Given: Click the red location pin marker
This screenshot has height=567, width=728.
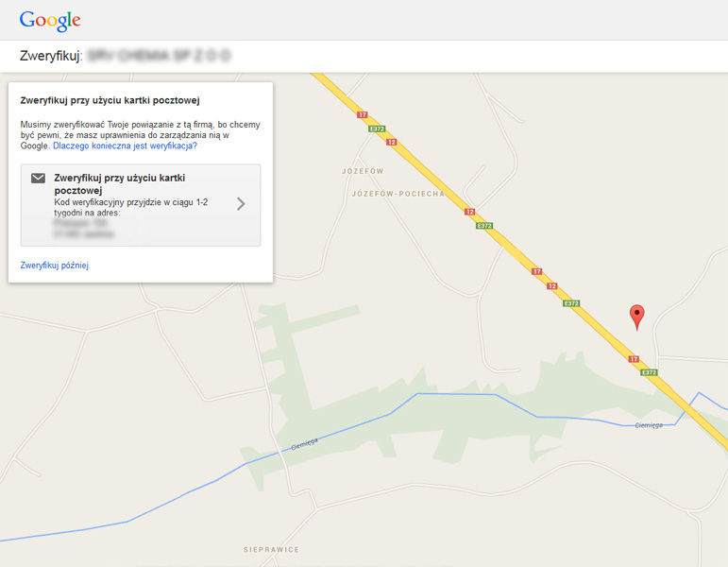Looking at the screenshot, I should pyautogui.click(x=636, y=317).
